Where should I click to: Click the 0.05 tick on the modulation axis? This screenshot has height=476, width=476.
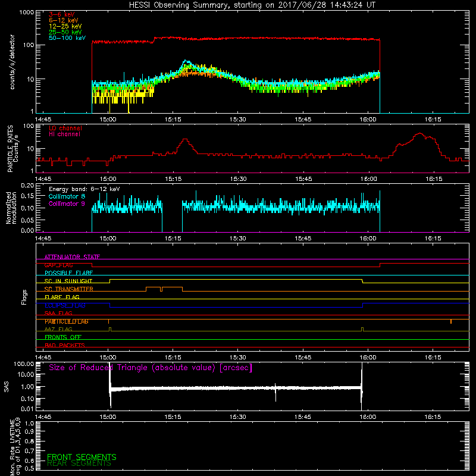pyautogui.click(x=27, y=220)
